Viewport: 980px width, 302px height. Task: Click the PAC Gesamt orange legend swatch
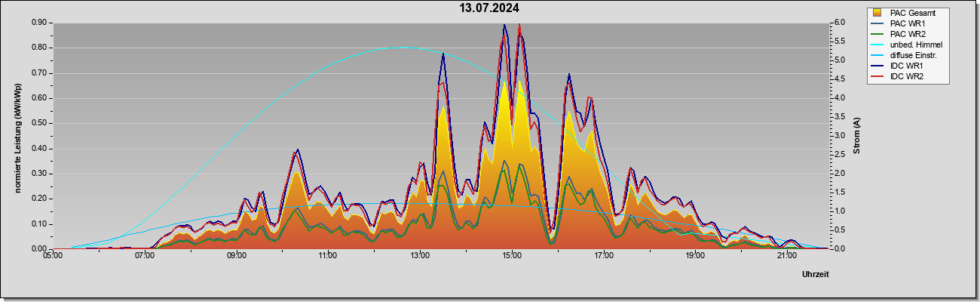[x=877, y=13]
